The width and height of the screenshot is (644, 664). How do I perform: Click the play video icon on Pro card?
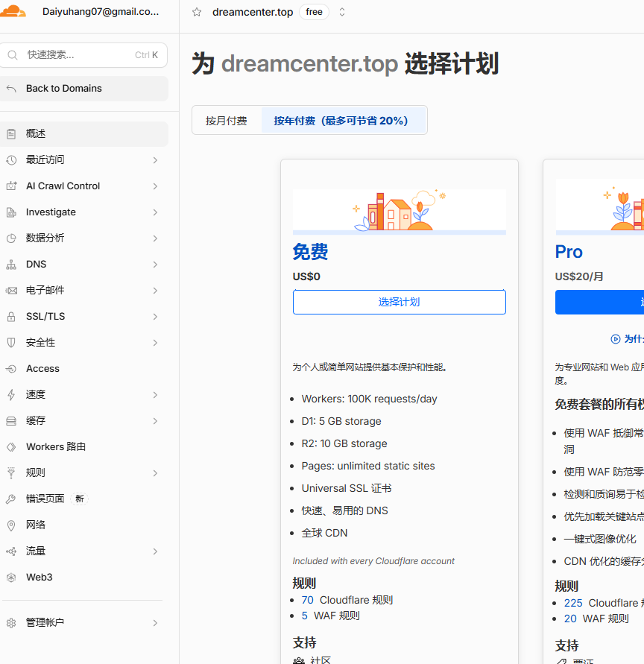[615, 339]
